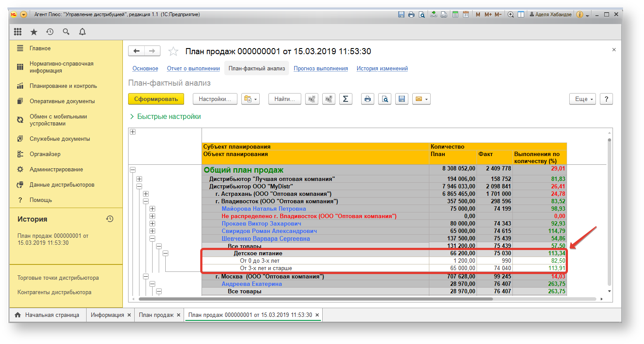
Task: Click the Print icon in the title bar
Action: coord(411,14)
